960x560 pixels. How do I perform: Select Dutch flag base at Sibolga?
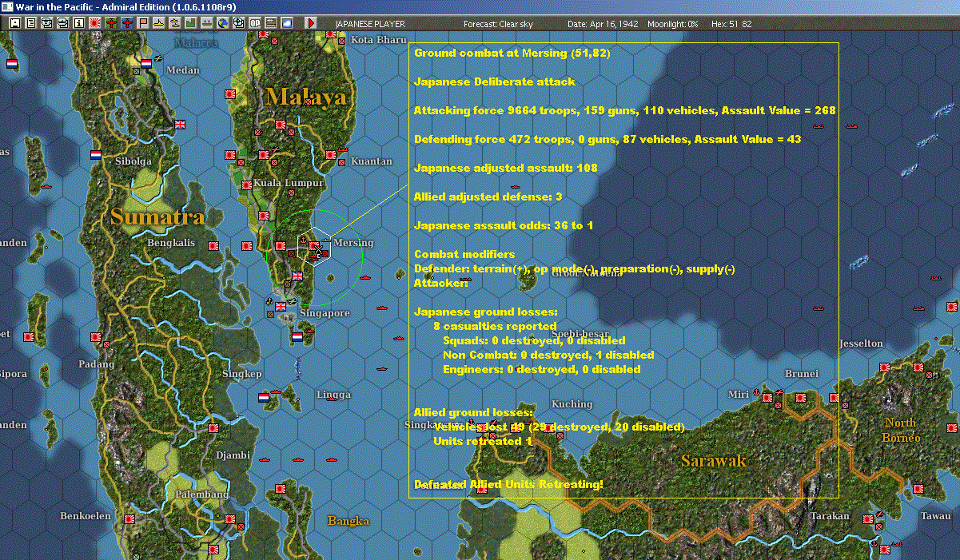click(97, 154)
